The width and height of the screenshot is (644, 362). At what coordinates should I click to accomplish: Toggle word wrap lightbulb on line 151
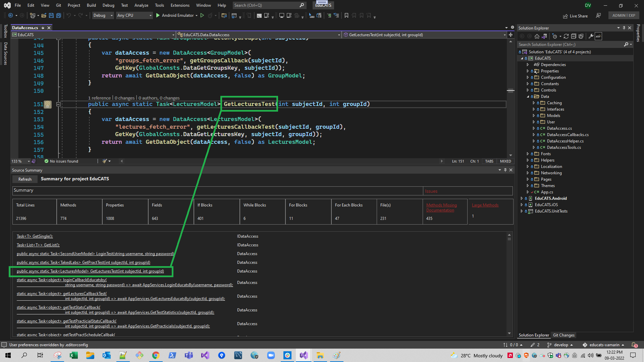48,104
